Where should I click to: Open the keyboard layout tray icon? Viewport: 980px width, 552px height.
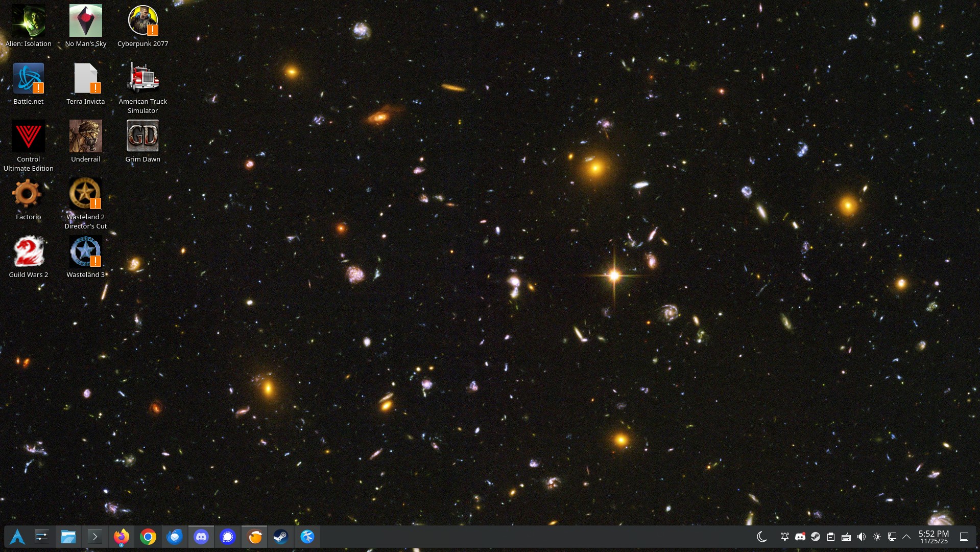846,537
